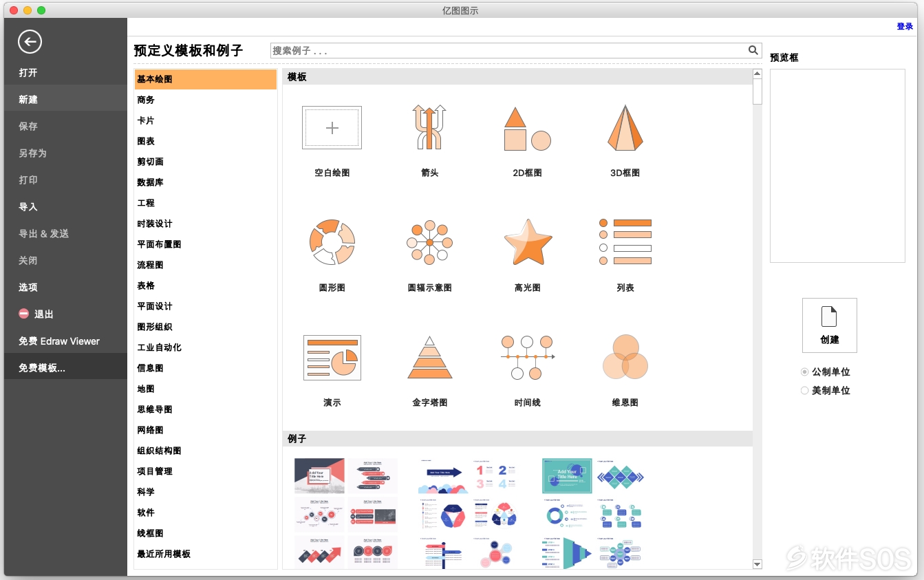This screenshot has width=924, height=580.
Task: Select the 最近所用模板 recent templates category
Action: tap(206, 554)
